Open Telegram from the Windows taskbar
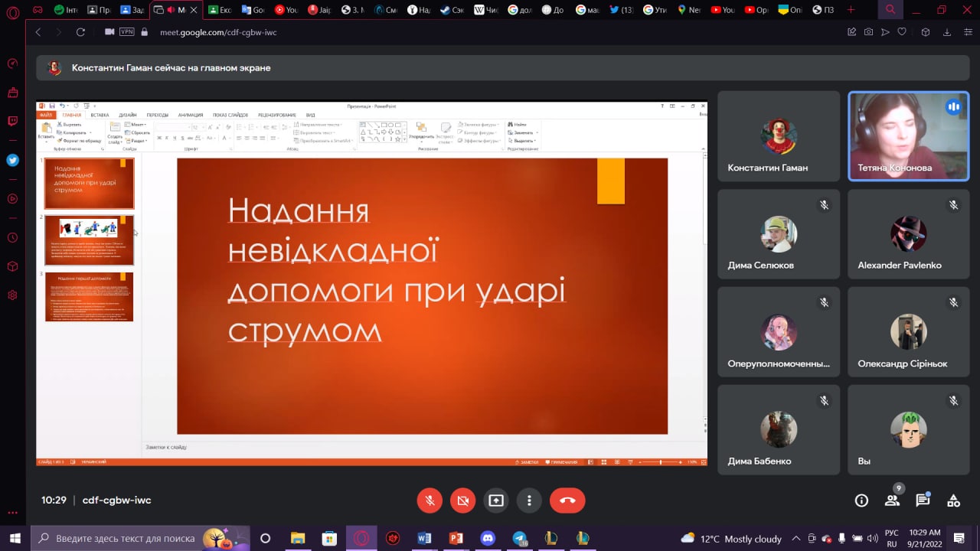Viewport: 980px width, 551px height. pos(520,538)
